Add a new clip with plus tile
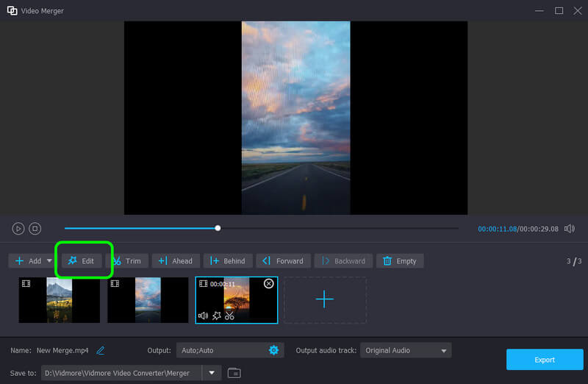The height and width of the screenshot is (384, 588). (x=325, y=299)
